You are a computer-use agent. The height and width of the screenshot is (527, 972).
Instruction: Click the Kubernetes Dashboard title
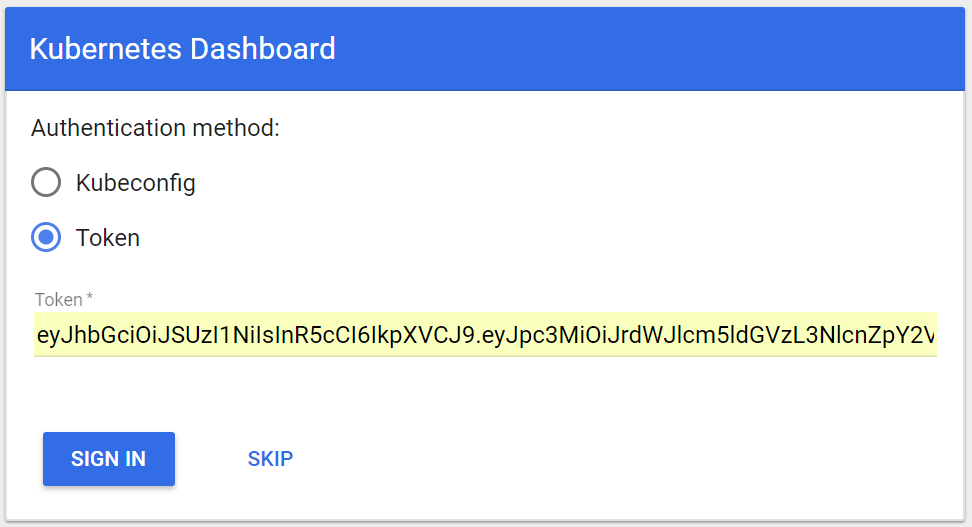(183, 48)
